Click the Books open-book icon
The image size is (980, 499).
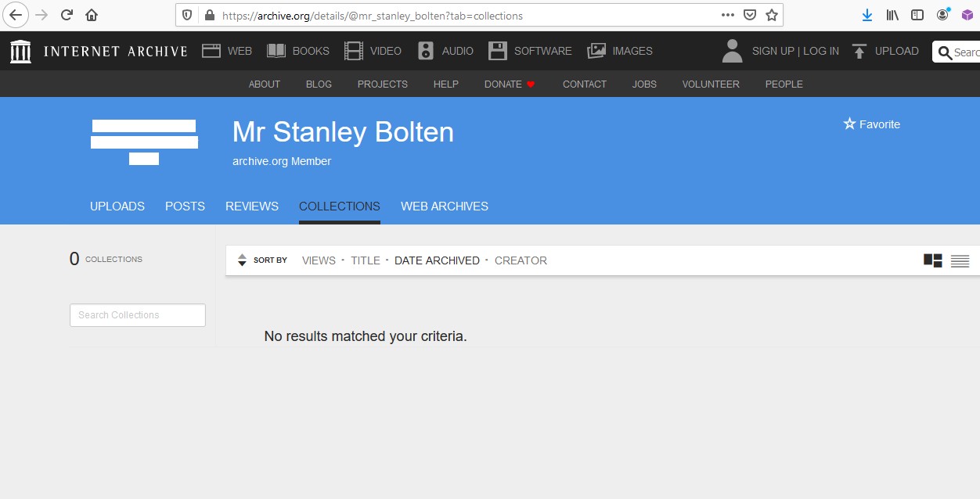tap(276, 51)
